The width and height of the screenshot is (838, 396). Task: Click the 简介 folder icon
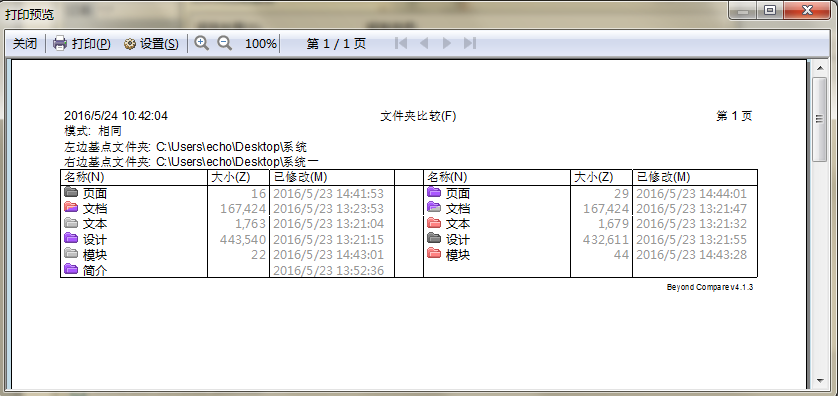tap(71, 269)
